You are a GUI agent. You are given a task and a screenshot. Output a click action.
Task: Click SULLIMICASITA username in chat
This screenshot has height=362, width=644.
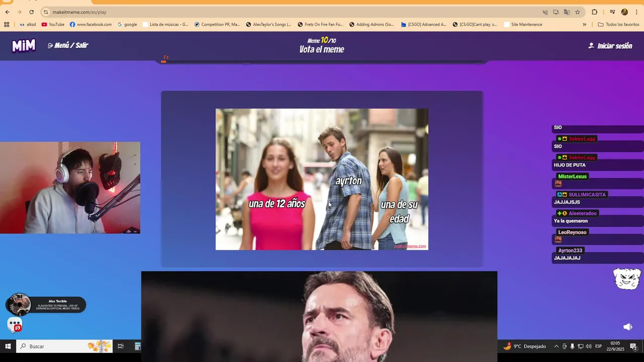pyautogui.click(x=587, y=195)
